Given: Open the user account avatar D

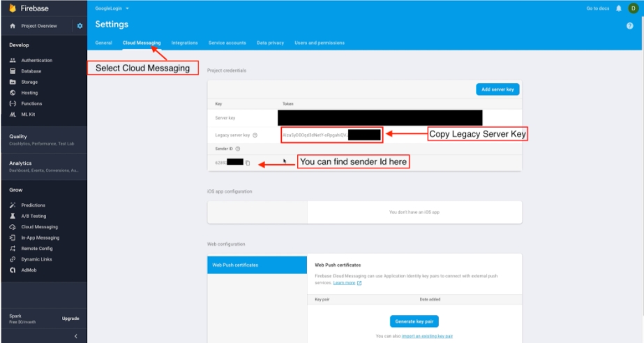Looking at the screenshot, I should tap(633, 8).
